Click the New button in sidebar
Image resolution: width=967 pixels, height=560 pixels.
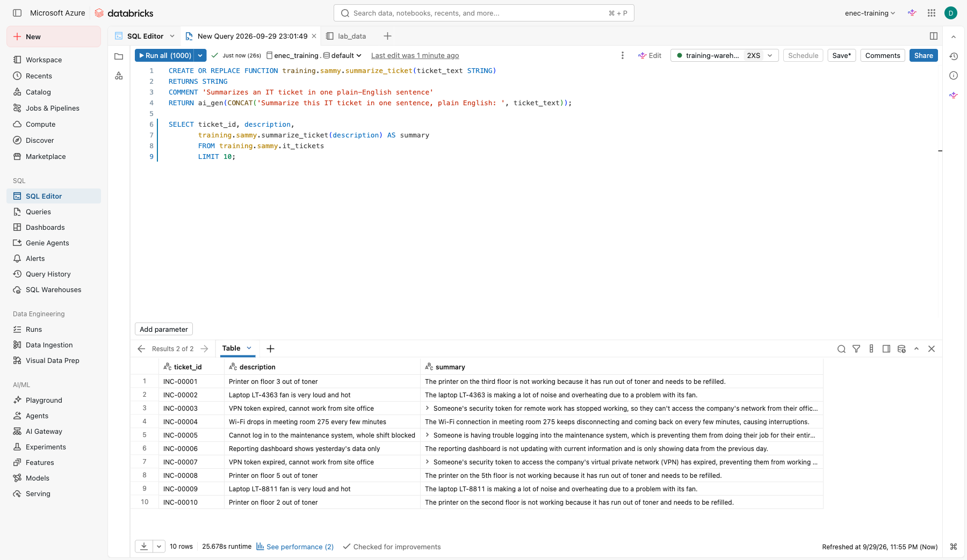tap(54, 37)
